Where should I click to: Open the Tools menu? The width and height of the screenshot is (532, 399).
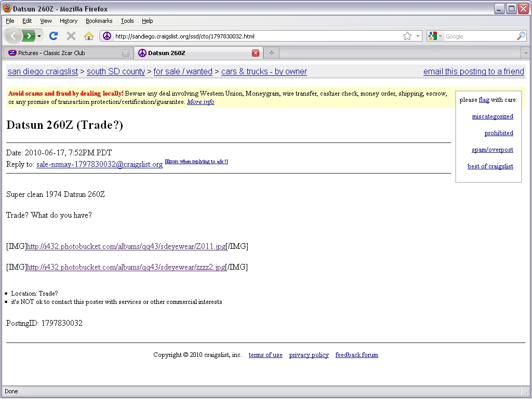click(127, 21)
